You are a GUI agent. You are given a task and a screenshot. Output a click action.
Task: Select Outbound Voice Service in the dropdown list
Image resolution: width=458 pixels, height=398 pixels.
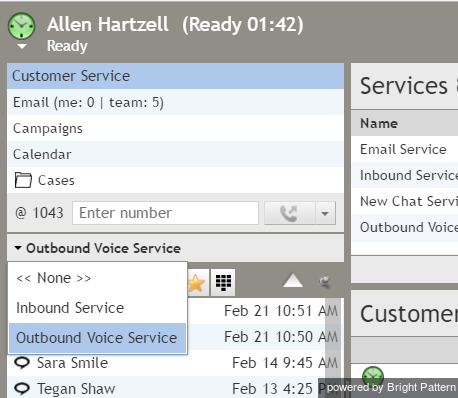click(97, 338)
